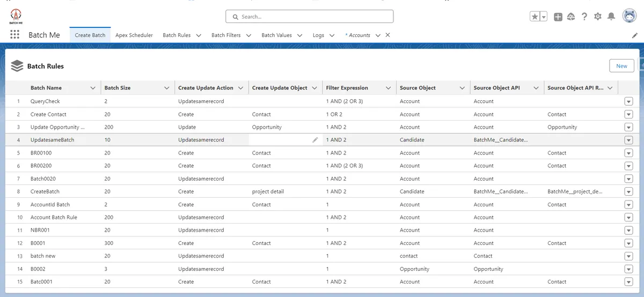Open Create Update Object column menu

[x=314, y=88]
